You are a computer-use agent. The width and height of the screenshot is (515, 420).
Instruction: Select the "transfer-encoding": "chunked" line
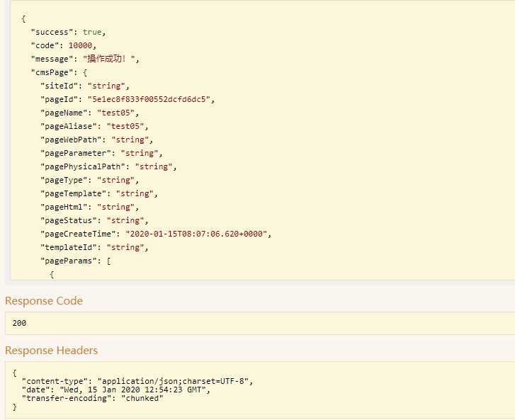point(92,398)
